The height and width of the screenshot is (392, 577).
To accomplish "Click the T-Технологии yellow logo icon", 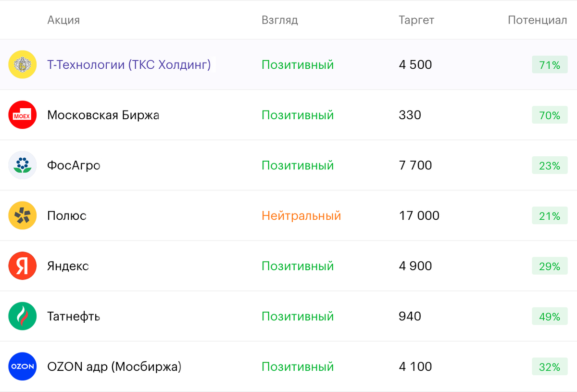I will coord(23,64).
